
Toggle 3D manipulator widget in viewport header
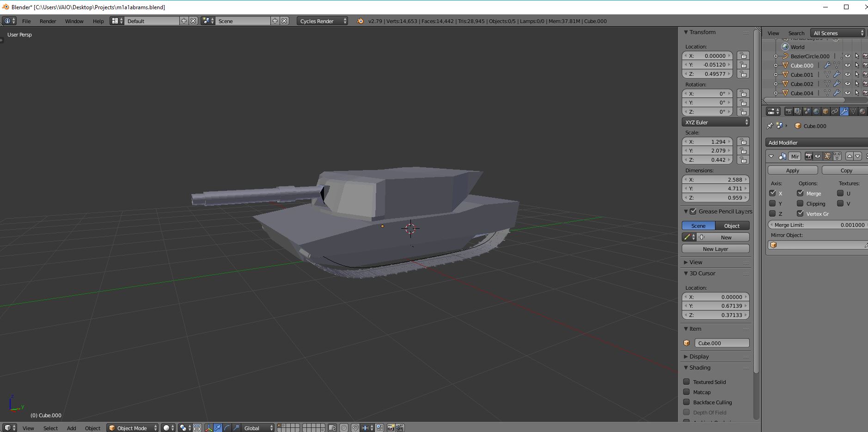(x=208, y=428)
